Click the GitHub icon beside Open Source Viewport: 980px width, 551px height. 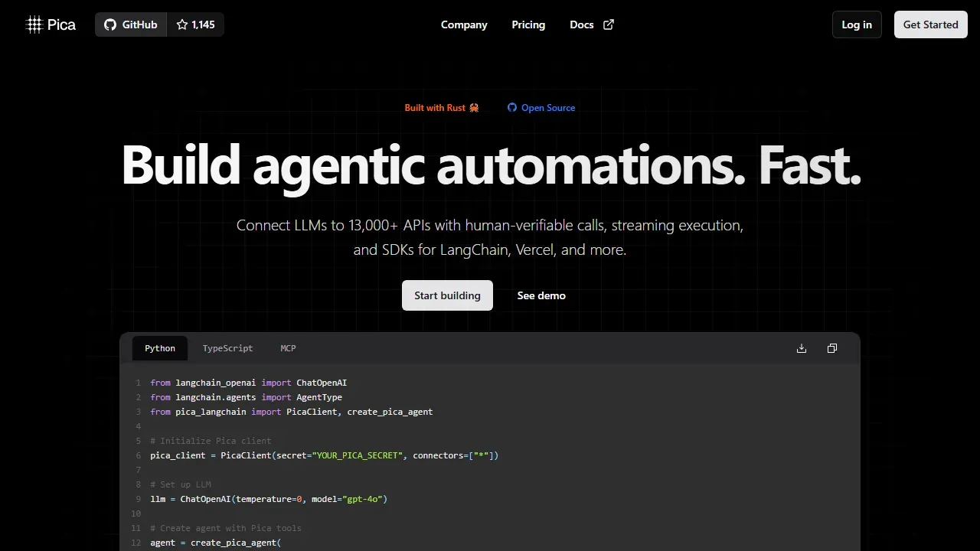tap(512, 108)
